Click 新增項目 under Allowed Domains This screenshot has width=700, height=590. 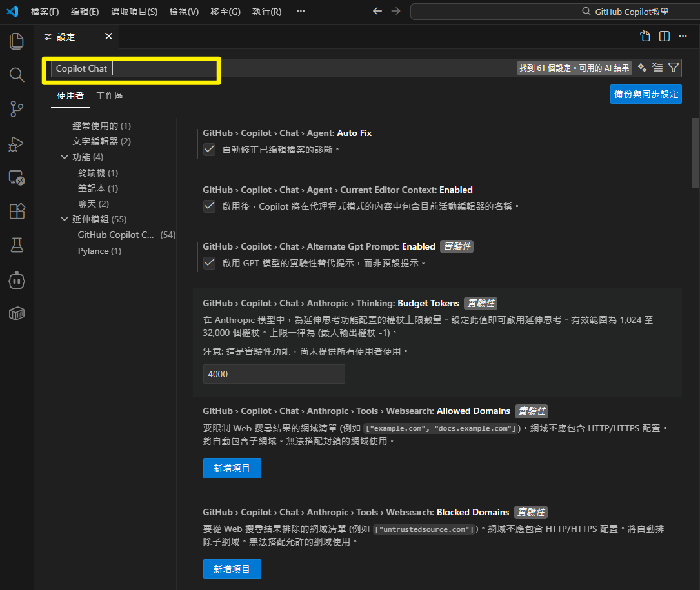pyautogui.click(x=232, y=468)
